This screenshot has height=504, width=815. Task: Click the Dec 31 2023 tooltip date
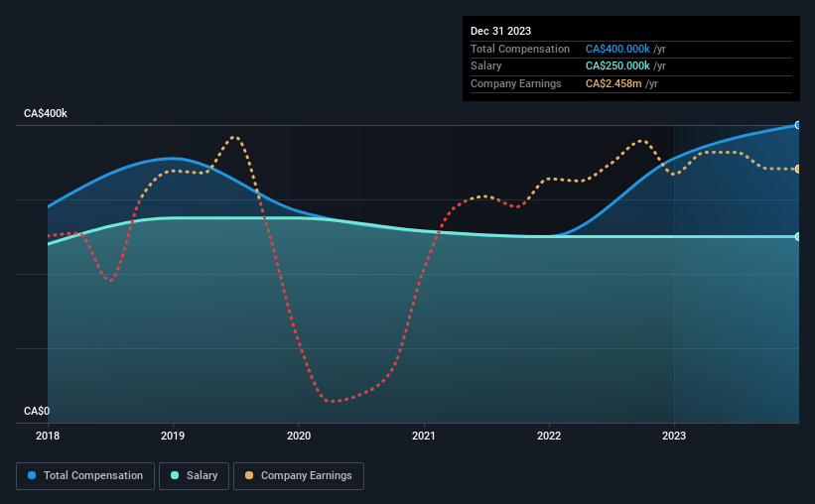pos(500,31)
